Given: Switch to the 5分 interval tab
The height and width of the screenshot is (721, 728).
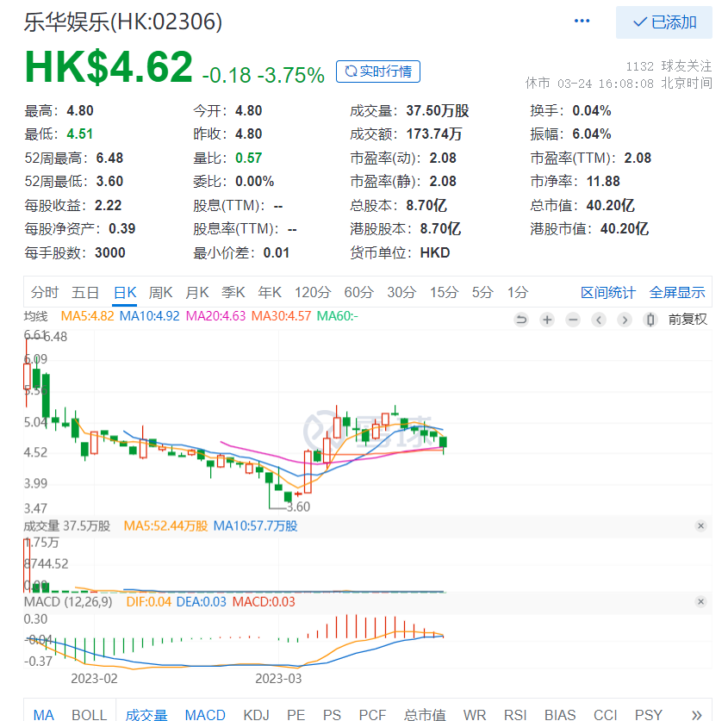Looking at the screenshot, I should coord(482,293).
